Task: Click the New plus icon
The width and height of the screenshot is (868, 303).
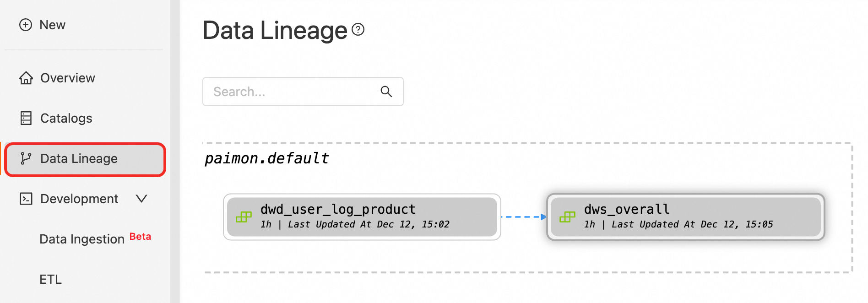Action: [x=26, y=25]
